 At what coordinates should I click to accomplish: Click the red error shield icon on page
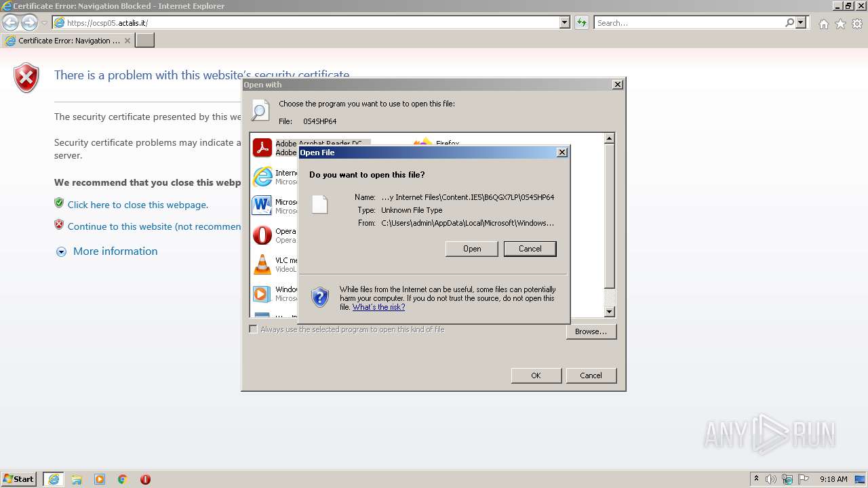coord(26,77)
